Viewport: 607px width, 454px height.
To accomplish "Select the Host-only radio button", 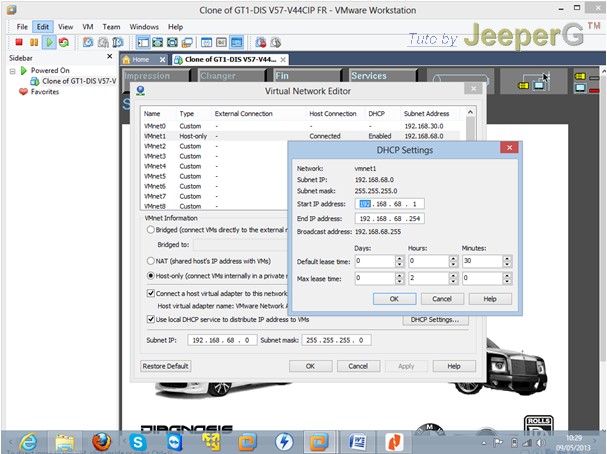I will [x=151, y=276].
